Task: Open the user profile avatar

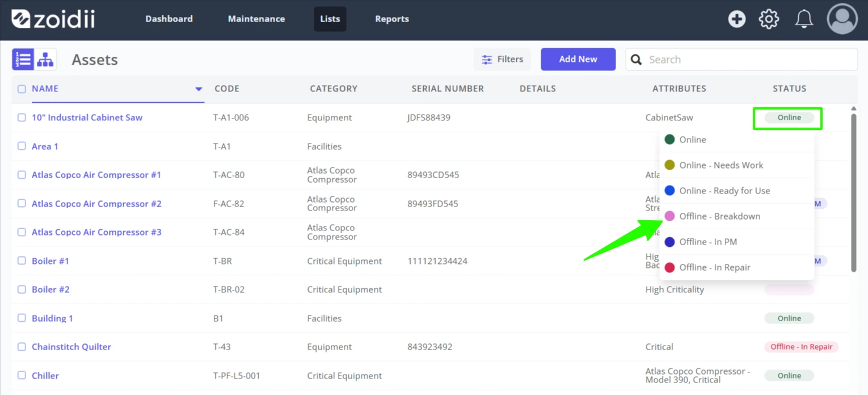Action: coord(842,19)
